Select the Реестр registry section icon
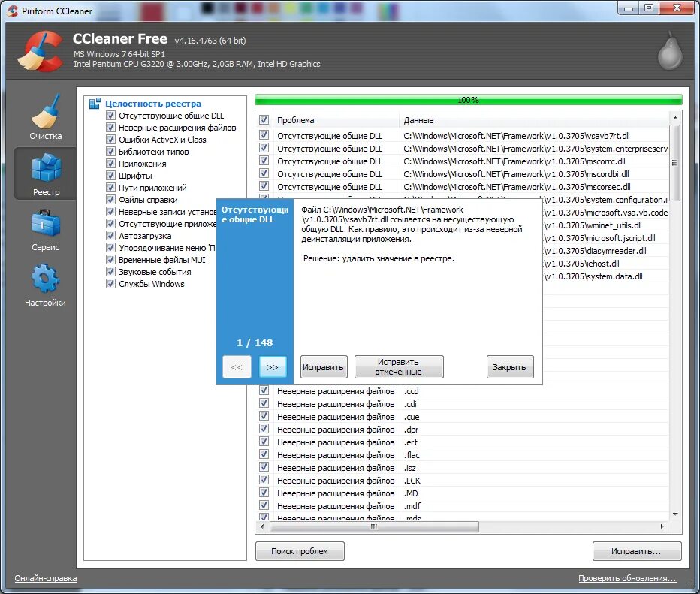The image size is (700, 594). pos(46,173)
